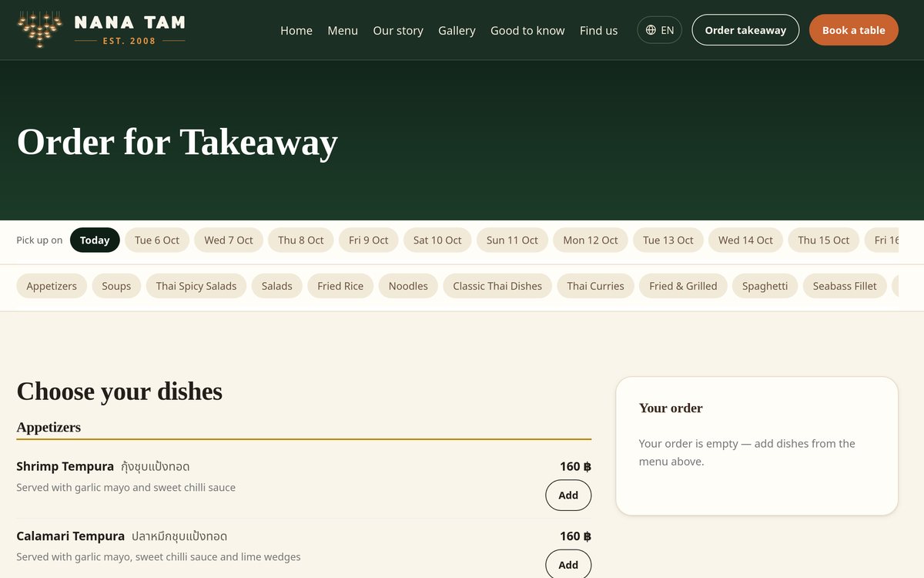Pick Wed 14 Oct for pick-up
This screenshot has height=578, width=924.
point(745,240)
